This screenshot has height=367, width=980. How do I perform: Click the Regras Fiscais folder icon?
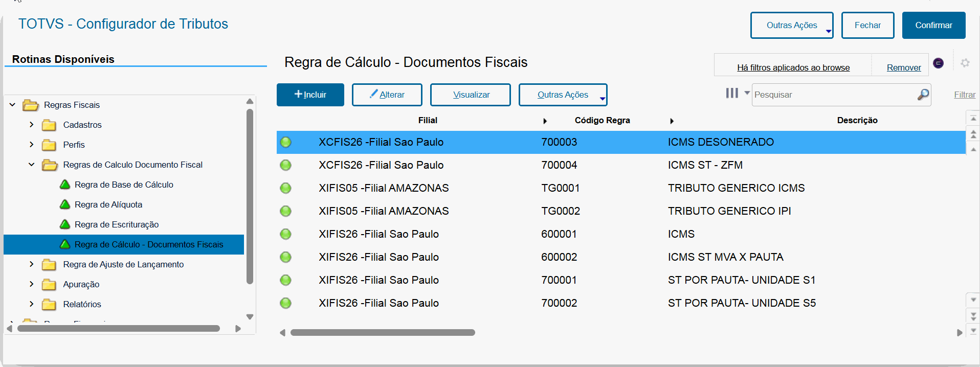[31, 105]
